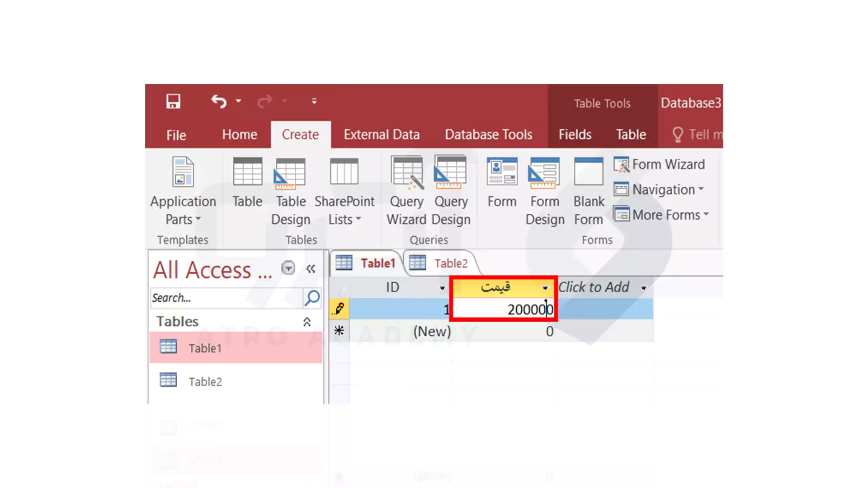Open the File menu

tap(176, 135)
